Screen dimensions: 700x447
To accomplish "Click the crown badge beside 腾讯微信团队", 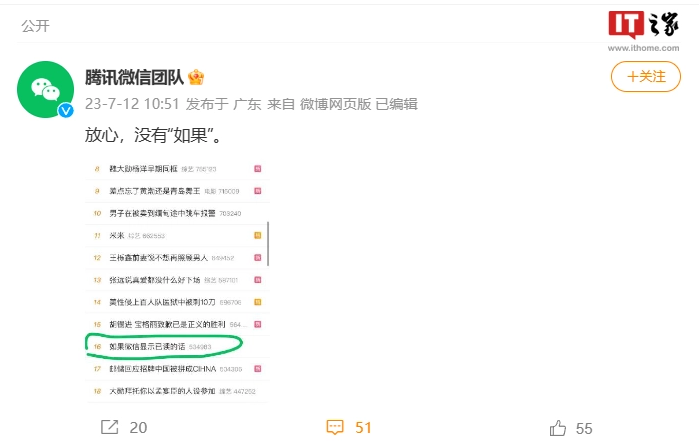I will (x=196, y=78).
